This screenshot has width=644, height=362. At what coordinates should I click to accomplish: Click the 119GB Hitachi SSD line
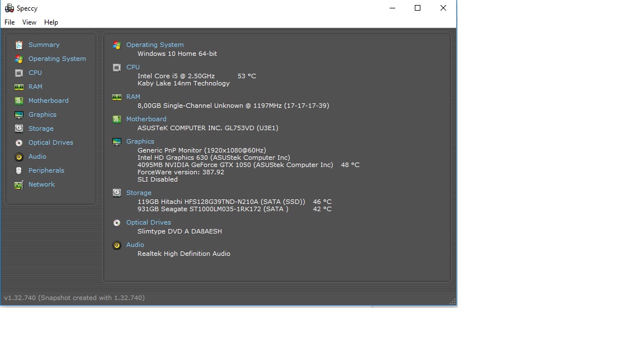221,202
